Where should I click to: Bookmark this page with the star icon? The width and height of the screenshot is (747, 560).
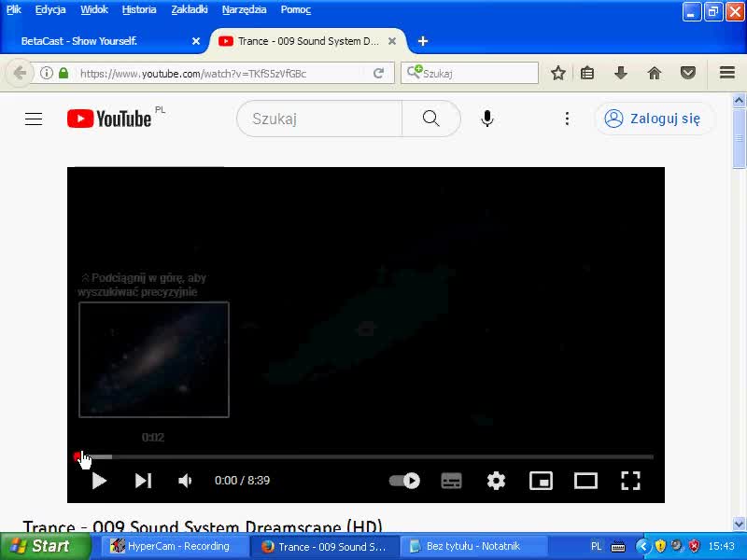coord(557,74)
